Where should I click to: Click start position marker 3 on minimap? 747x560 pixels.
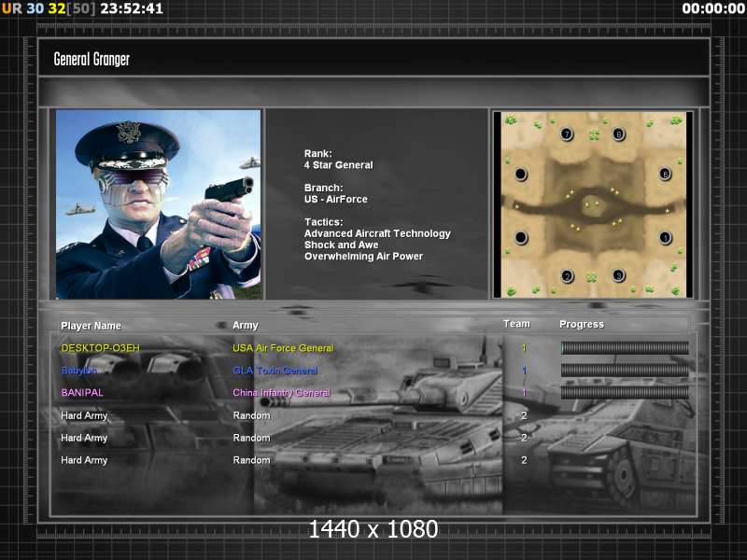pyautogui.click(x=618, y=275)
